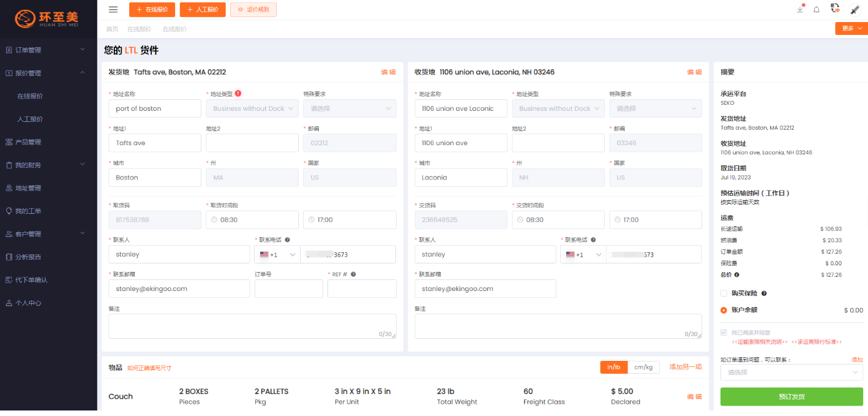Click the download icon in top bar
This screenshot has height=416, width=868.
[799, 10]
